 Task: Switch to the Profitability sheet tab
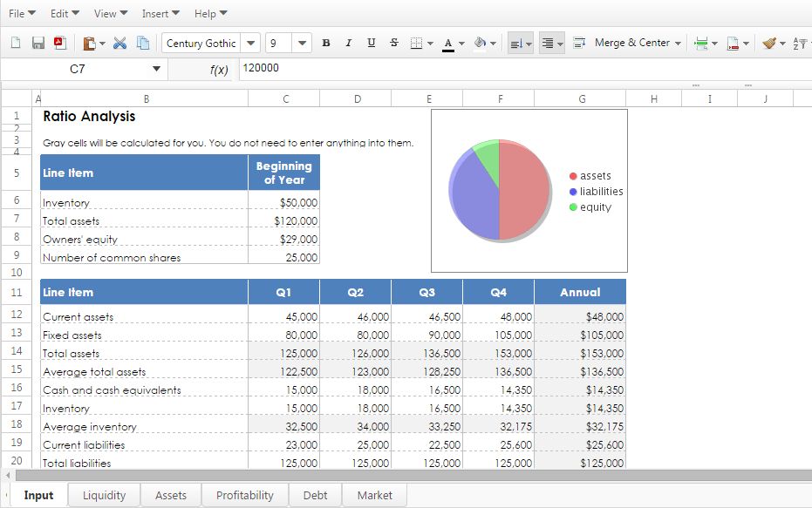(x=244, y=494)
